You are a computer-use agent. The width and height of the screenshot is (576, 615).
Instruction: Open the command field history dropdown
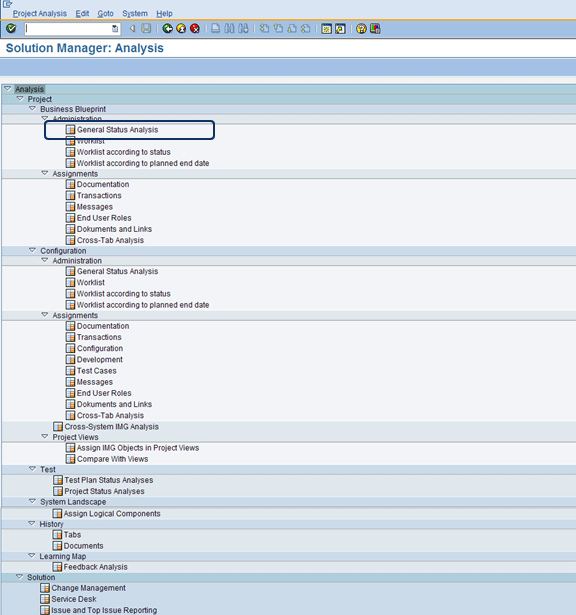pyautogui.click(x=115, y=29)
